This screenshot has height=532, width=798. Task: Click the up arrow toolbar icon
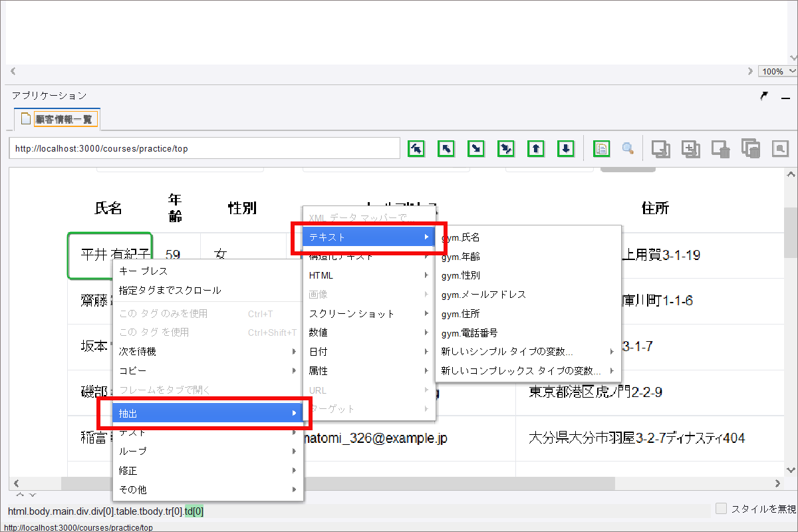tap(536, 148)
